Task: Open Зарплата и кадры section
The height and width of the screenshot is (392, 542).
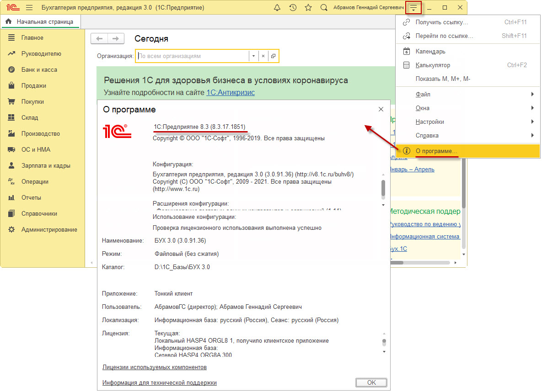Action: pos(42,165)
